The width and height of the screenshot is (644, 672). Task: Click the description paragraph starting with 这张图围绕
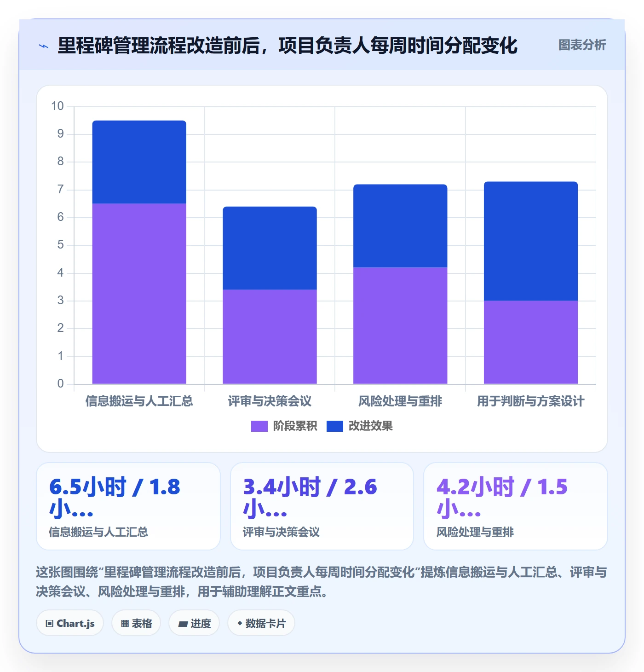(x=322, y=582)
